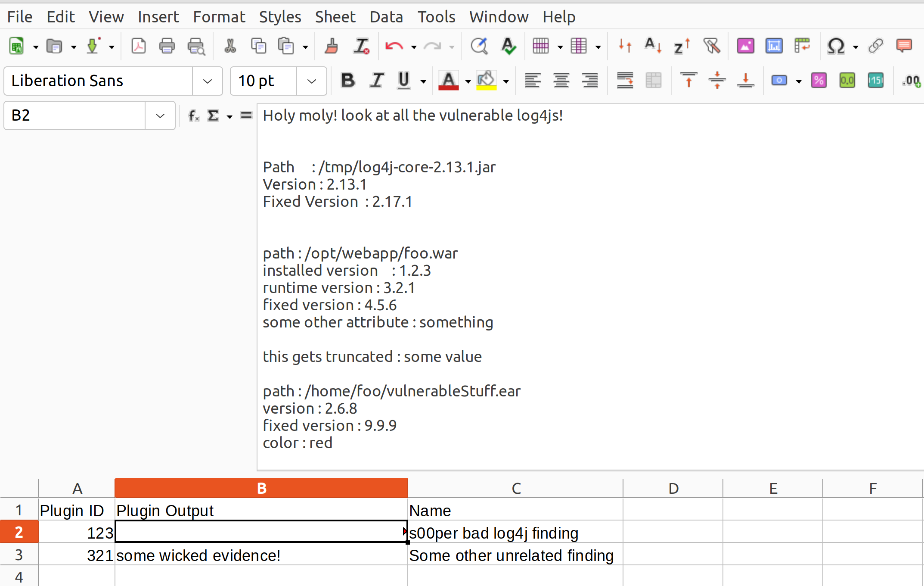924x586 pixels.
Task: Click the Function Wizard button
Action: [193, 115]
